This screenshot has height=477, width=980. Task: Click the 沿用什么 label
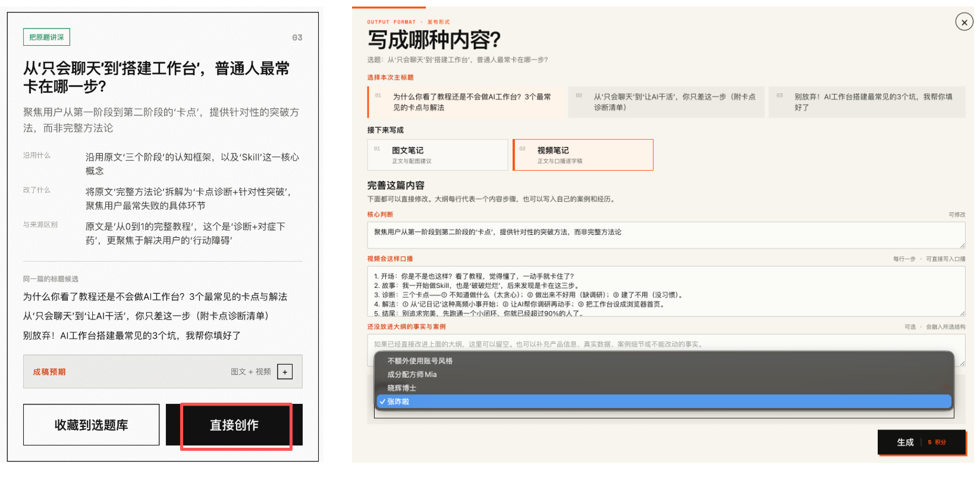37,155
